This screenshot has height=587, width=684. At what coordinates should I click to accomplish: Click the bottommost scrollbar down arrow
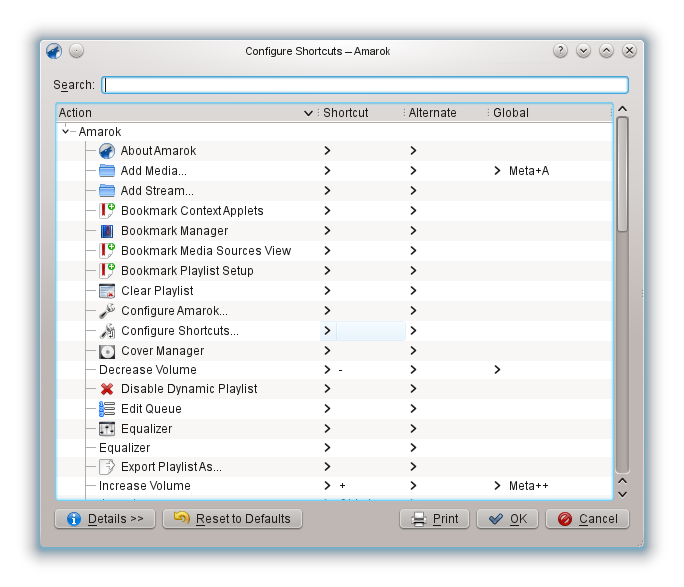tap(622, 495)
